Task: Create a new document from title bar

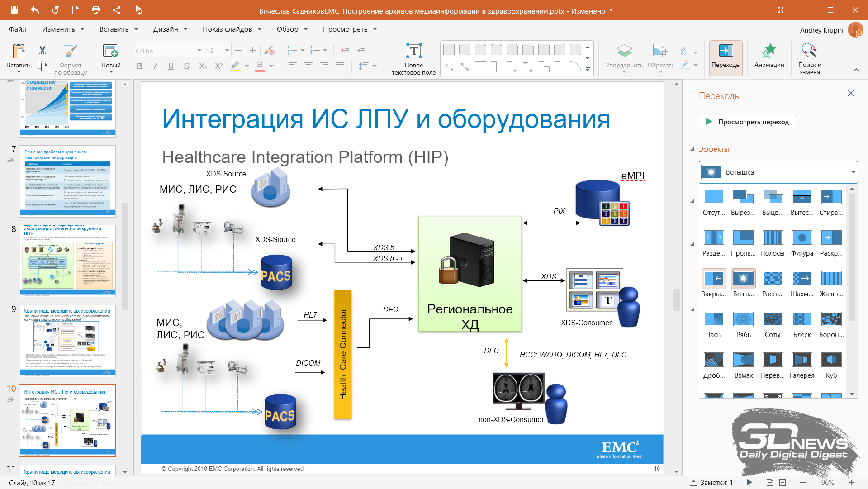Action: 76,10
